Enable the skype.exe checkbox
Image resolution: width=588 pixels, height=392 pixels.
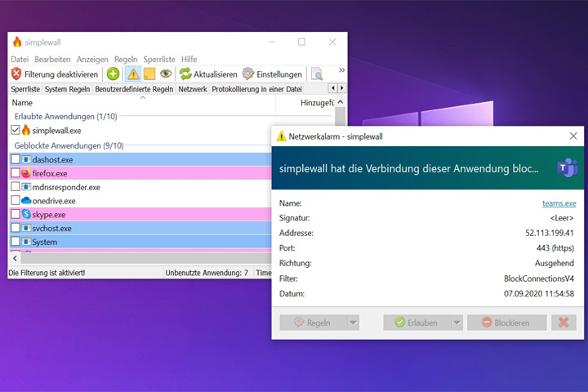tap(16, 214)
